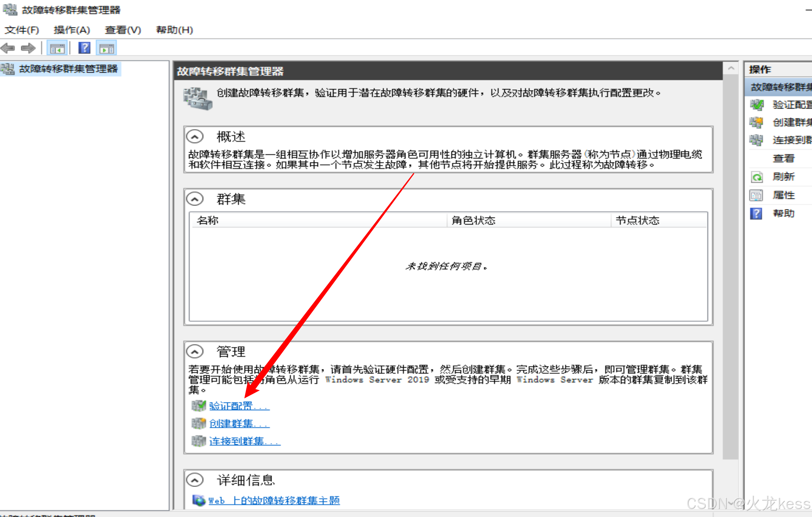Click the forward arrow toolbar icon
Image resolution: width=812 pixels, height=517 pixels.
point(28,48)
